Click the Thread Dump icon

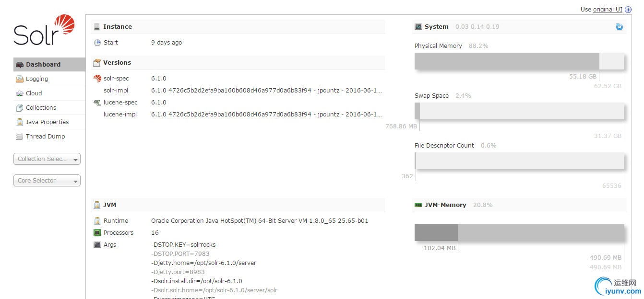(20, 137)
